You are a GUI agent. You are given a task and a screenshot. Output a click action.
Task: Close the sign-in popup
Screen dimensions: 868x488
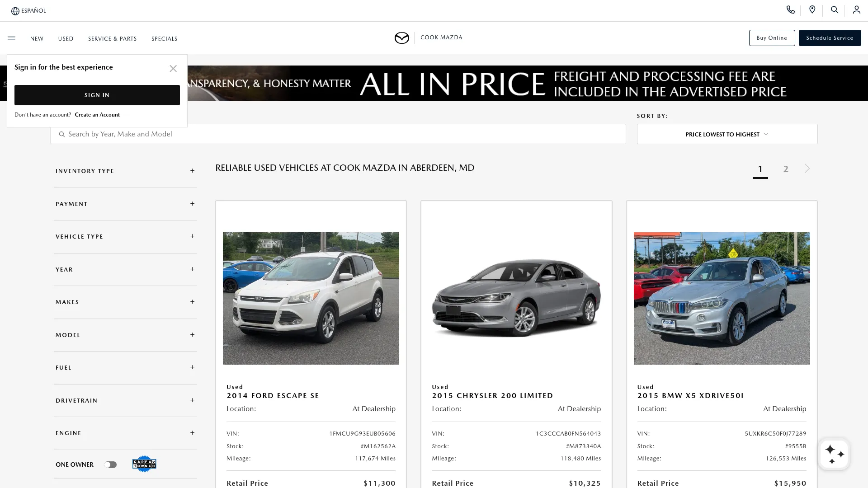[x=173, y=68]
